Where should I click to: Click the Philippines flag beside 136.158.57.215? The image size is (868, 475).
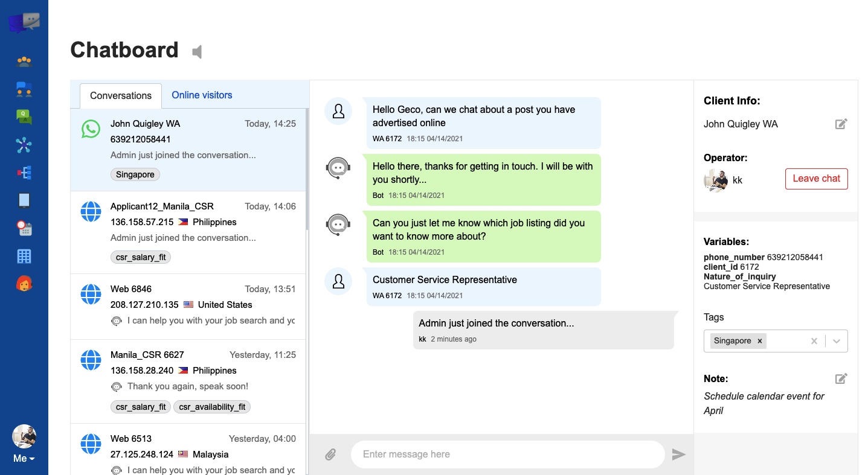[183, 222]
